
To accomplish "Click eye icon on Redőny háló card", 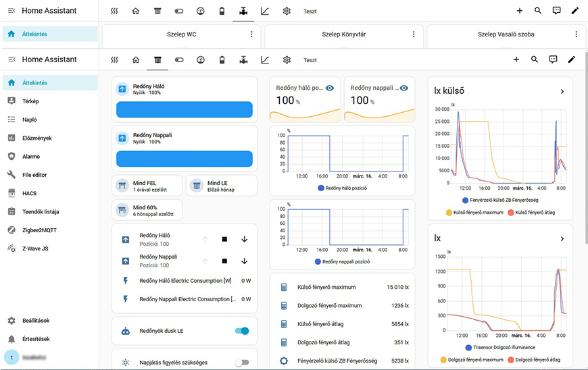I will click(330, 88).
